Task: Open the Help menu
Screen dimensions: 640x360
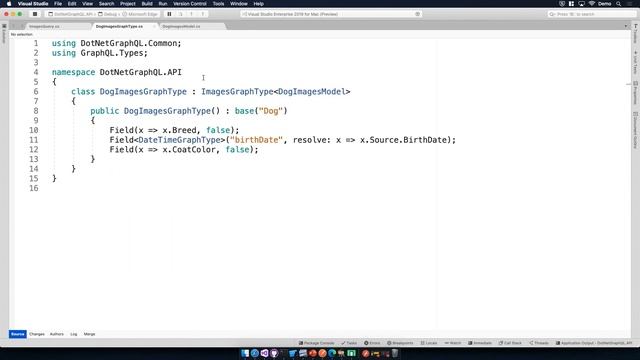Action: (258, 4)
